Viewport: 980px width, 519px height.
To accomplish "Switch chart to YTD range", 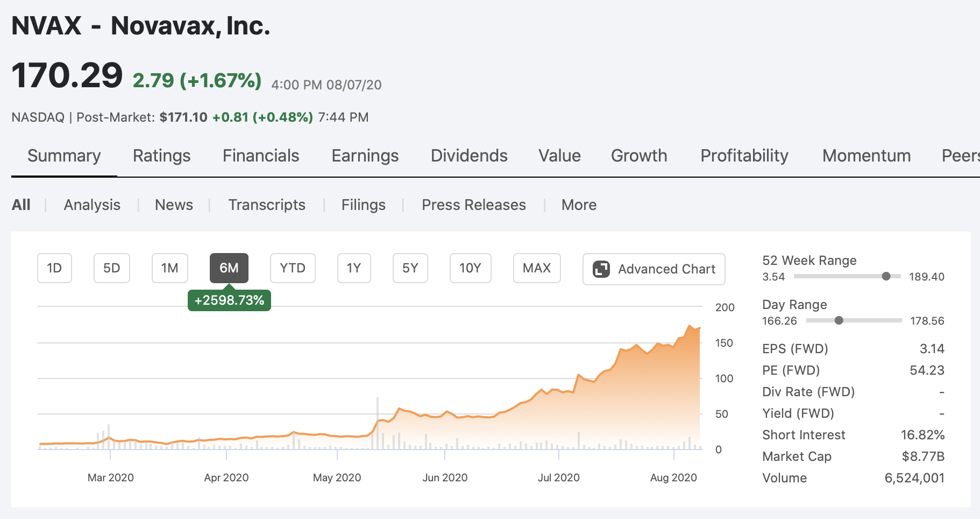I will tap(293, 268).
